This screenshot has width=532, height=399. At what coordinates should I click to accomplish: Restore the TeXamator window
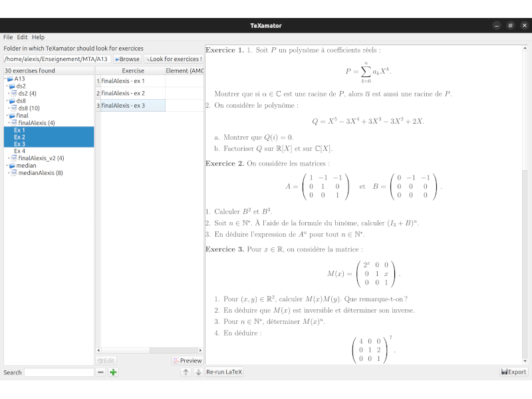coord(511,25)
